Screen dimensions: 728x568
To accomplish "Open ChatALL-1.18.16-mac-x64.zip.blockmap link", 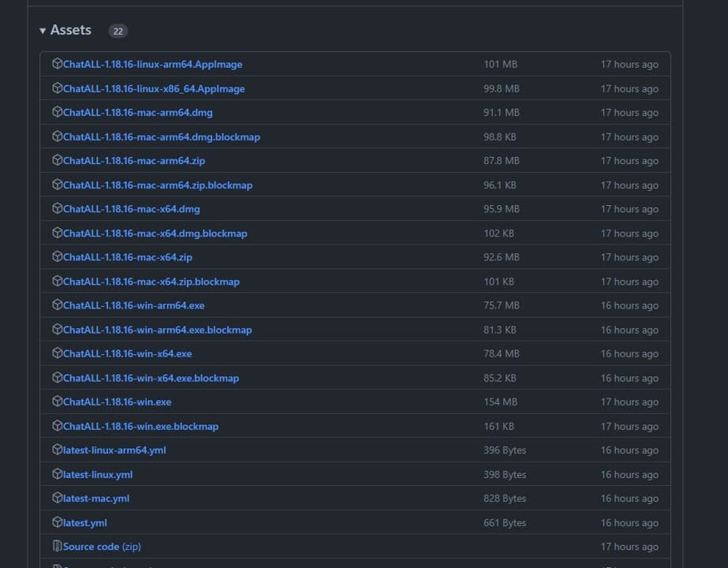I will click(151, 282).
